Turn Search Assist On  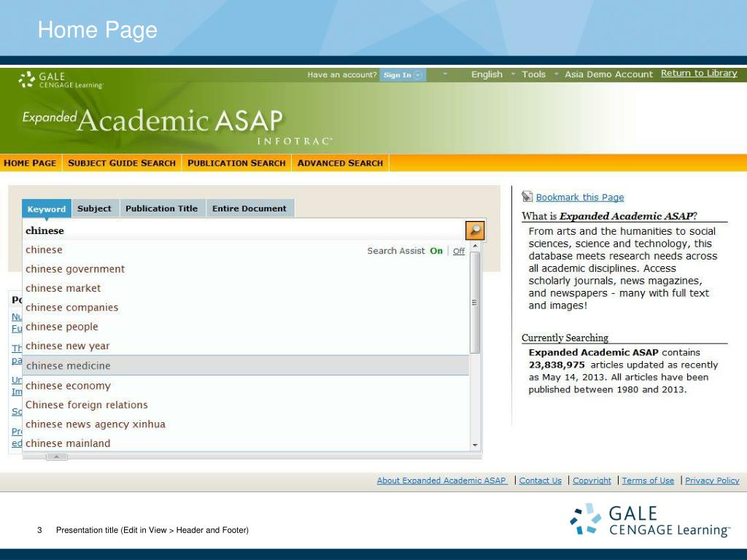tap(436, 251)
